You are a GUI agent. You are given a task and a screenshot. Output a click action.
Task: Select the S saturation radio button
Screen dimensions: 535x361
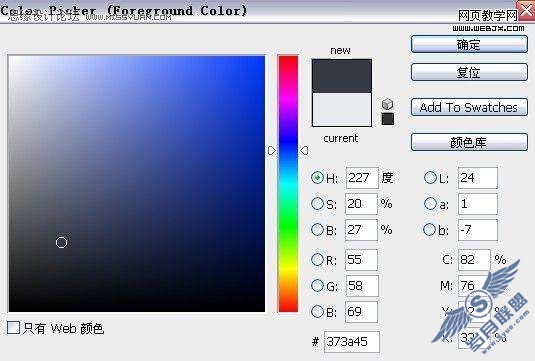pyautogui.click(x=317, y=204)
